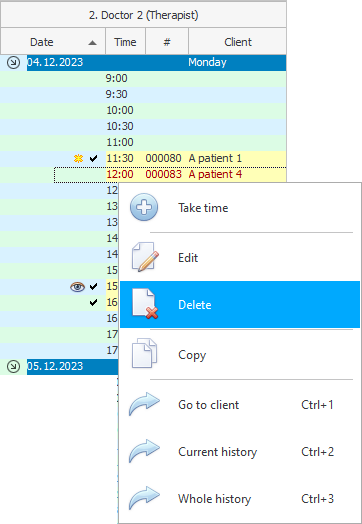The width and height of the screenshot is (362, 524).
Task: Select the 11:30 appointment time
Action: tap(120, 158)
